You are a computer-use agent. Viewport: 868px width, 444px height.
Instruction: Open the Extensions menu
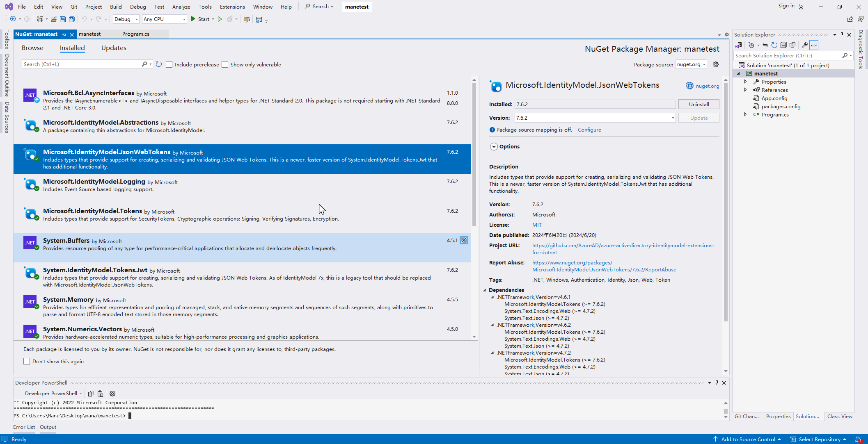[232, 7]
